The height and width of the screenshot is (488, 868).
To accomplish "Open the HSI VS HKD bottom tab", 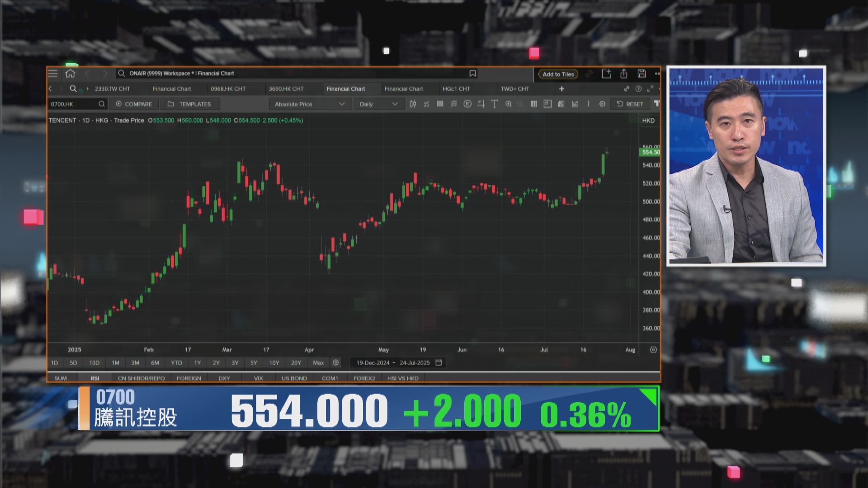I will pos(403,378).
